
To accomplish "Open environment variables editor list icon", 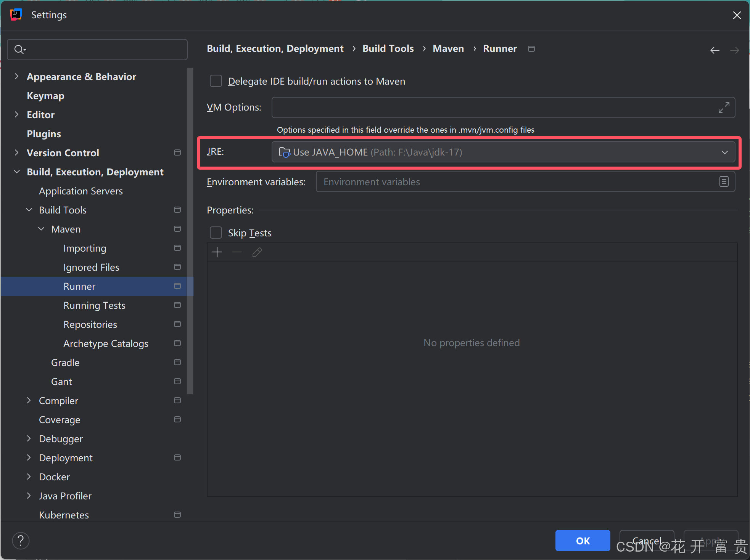I will (x=724, y=182).
